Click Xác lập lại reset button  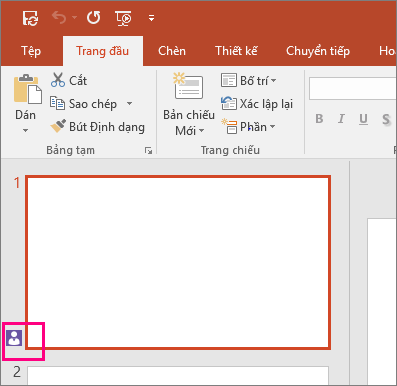[257, 104]
